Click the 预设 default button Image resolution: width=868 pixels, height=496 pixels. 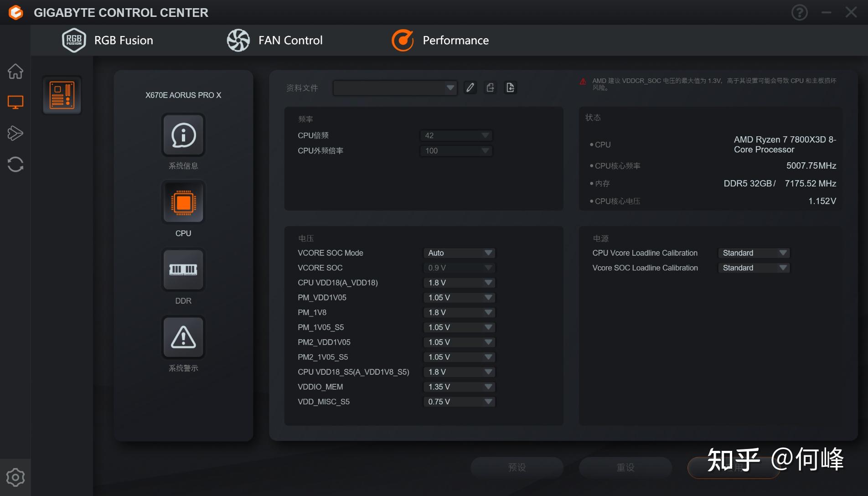click(x=517, y=467)
